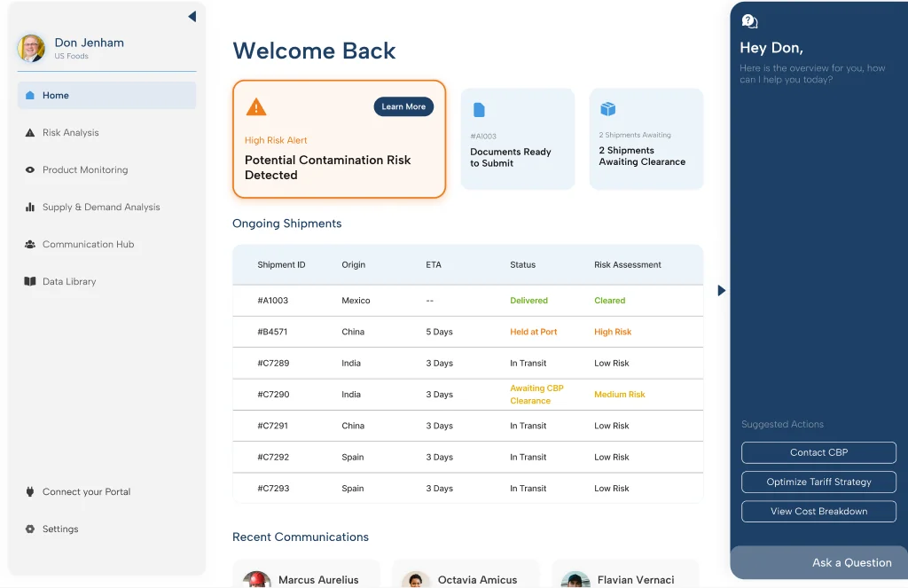This screenshot has width=908, height=588.
Task: Open Potential Contamination Risk Detected alert
Action: click(x=340, y=139)
